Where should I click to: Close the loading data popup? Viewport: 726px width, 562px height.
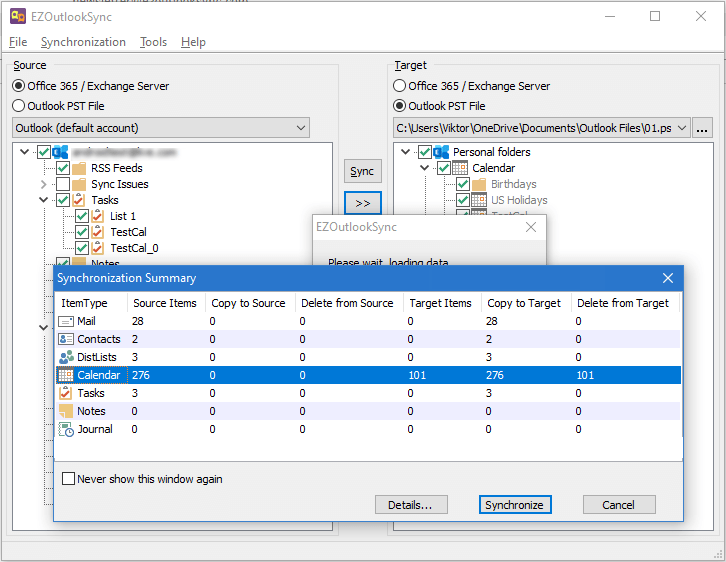click(x=531, y=227)
